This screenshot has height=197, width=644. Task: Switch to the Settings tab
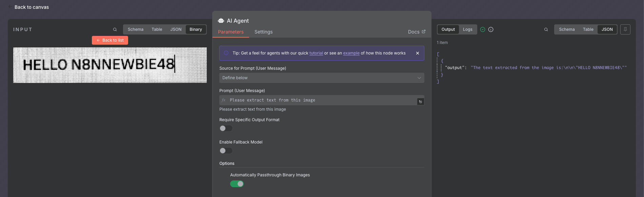pyautogui.click(x=263, y=32)
